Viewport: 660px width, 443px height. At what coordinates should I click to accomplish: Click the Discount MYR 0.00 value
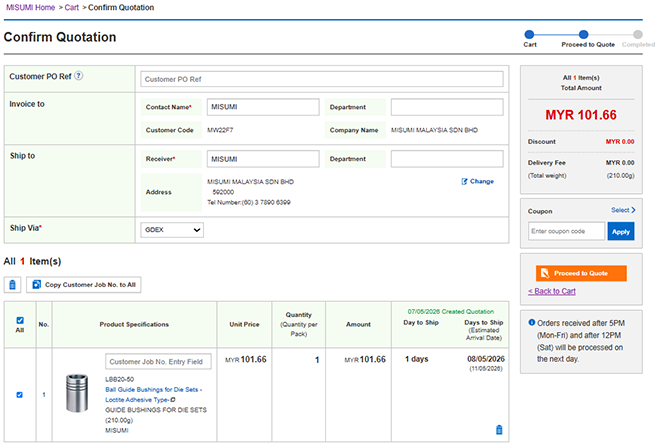[620, 141]
